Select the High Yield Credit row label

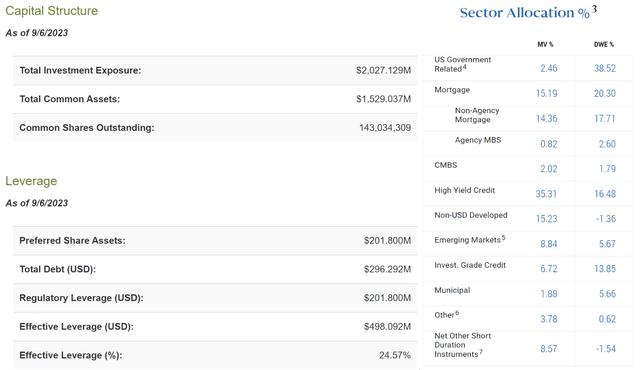[464, 190]
